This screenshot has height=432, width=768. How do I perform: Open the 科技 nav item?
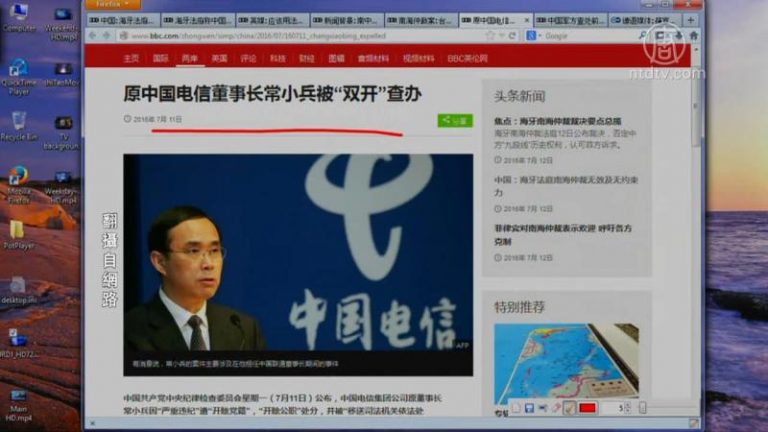pyautogui.click(x=278, y=58)
